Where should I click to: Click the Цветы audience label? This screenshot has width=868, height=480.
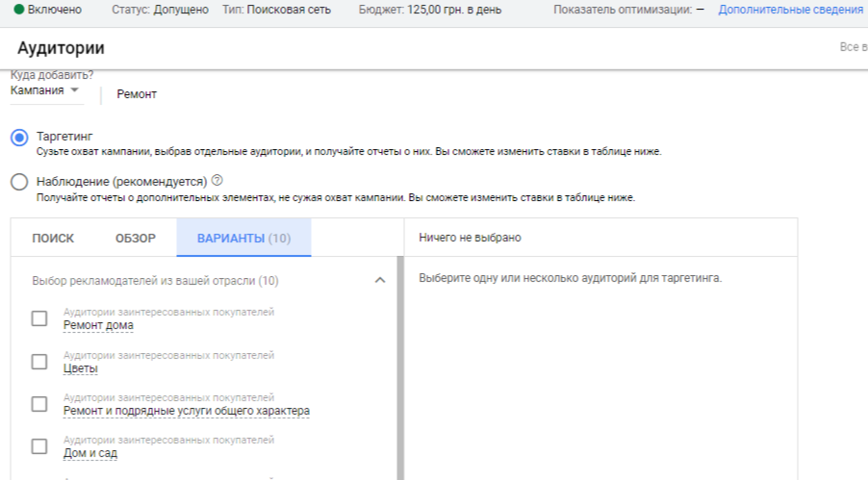(80, 368)
